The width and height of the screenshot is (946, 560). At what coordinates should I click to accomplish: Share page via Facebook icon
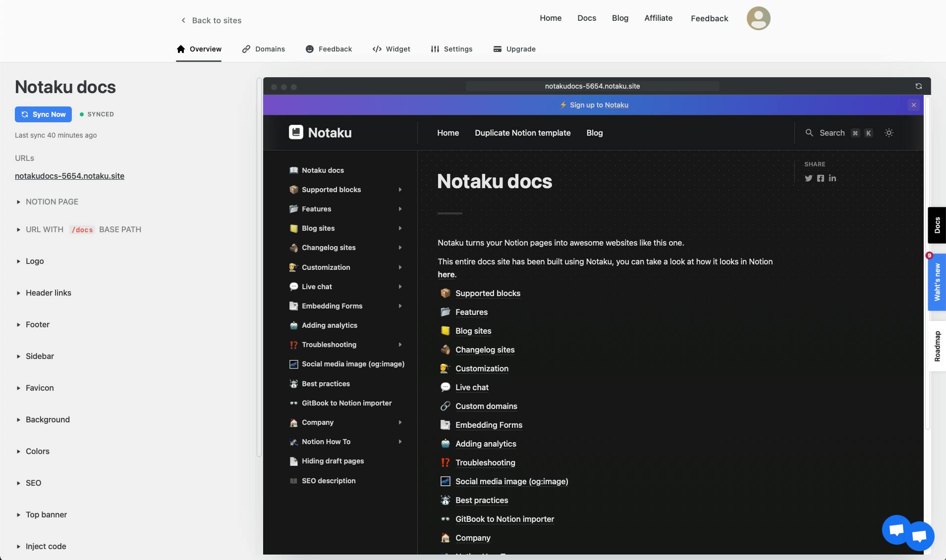click(821, 178)
